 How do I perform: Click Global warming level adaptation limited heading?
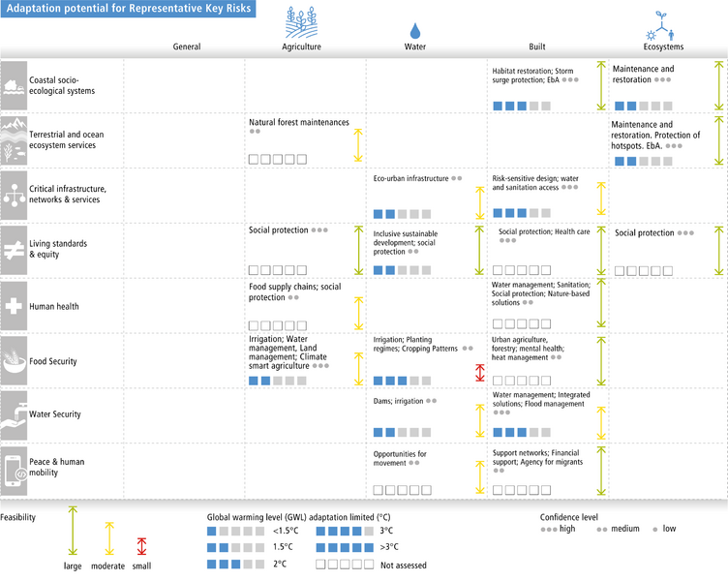[x=298, y=517]
